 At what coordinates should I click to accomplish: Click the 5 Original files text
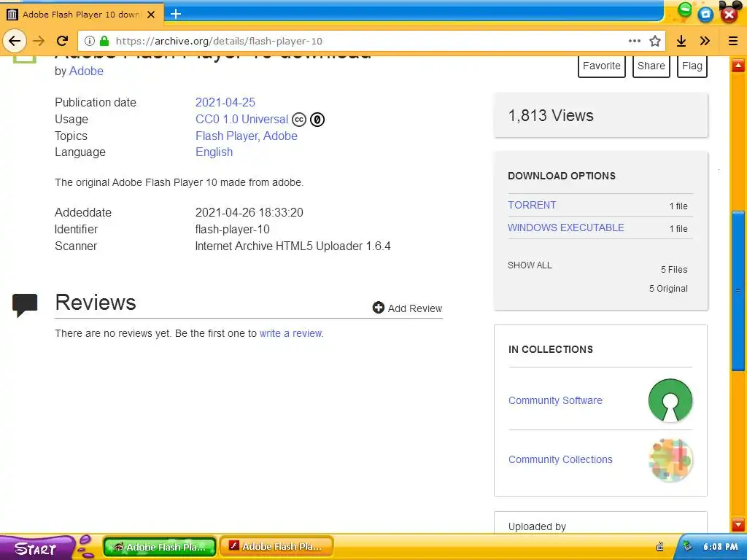(668, 289)
